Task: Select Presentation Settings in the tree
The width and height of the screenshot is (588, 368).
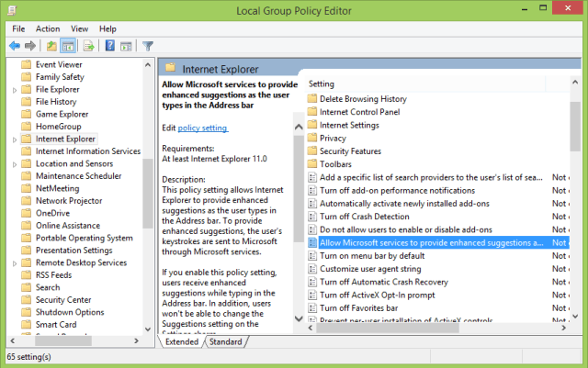Action: 73,250
